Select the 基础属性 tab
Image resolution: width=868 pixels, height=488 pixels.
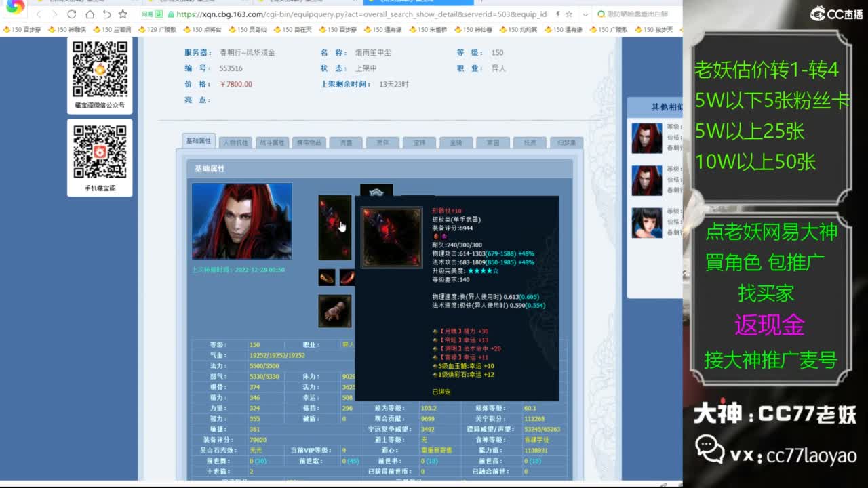199,141
